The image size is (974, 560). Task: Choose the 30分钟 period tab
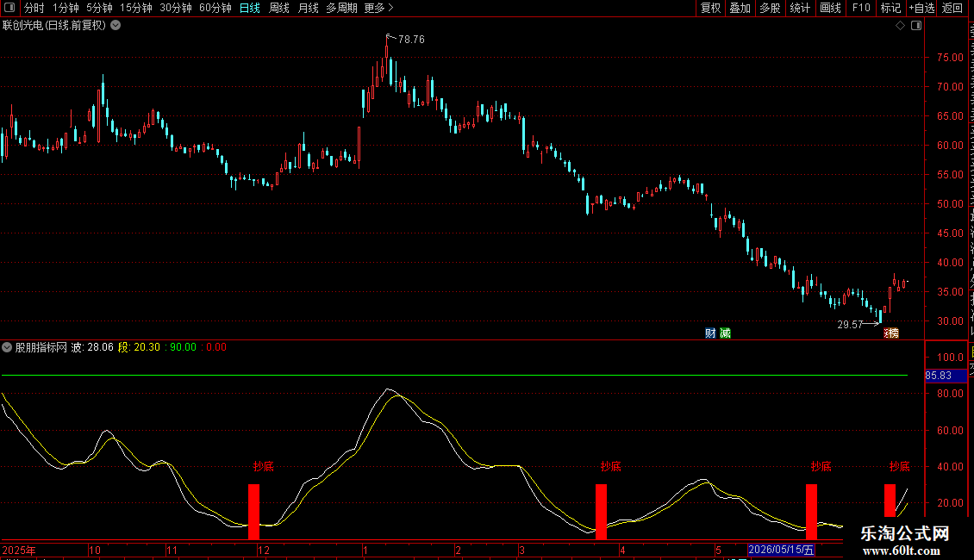coord(176,8)
